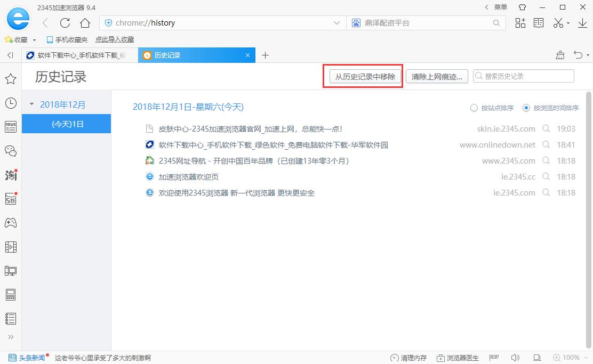The height and width of the screenshot is (364, 593).
Task: Open the news icon in left sidebar
Action: (x=11, y=126)
